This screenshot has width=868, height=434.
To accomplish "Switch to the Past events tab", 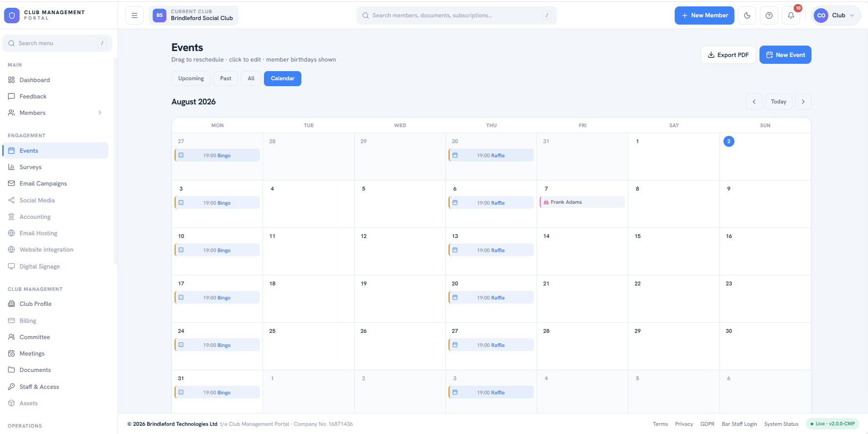I will [x=226, y=78].
